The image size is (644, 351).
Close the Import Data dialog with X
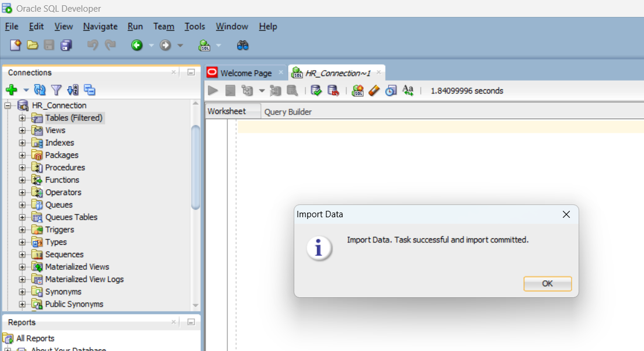[x=566, y=214]
